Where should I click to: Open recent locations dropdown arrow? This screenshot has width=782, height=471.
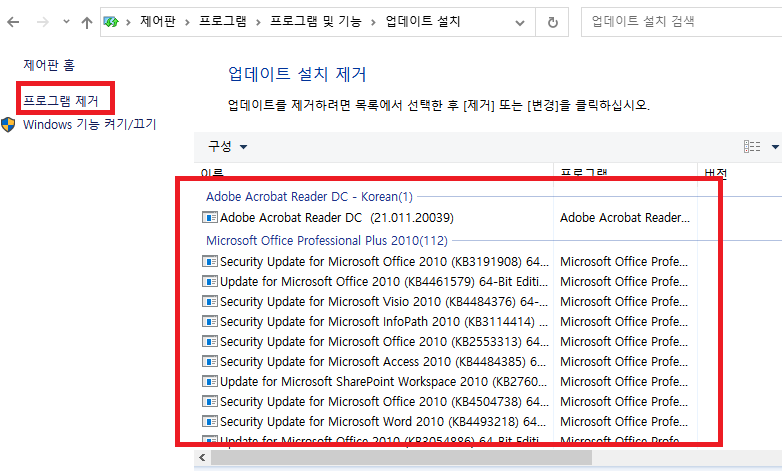click(x=66, y=22)
